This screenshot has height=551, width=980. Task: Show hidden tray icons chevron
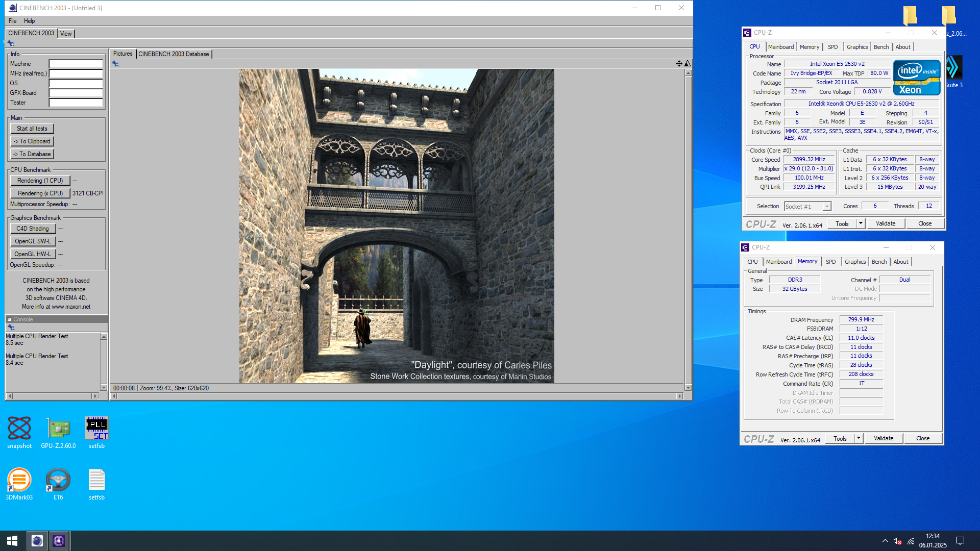[x=885, y=541]
